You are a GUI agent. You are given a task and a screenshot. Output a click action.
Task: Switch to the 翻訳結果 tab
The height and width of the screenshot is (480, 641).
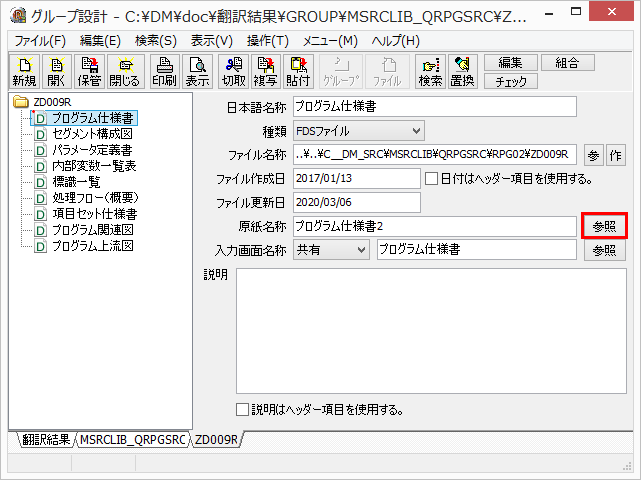(x=46, y=440)
